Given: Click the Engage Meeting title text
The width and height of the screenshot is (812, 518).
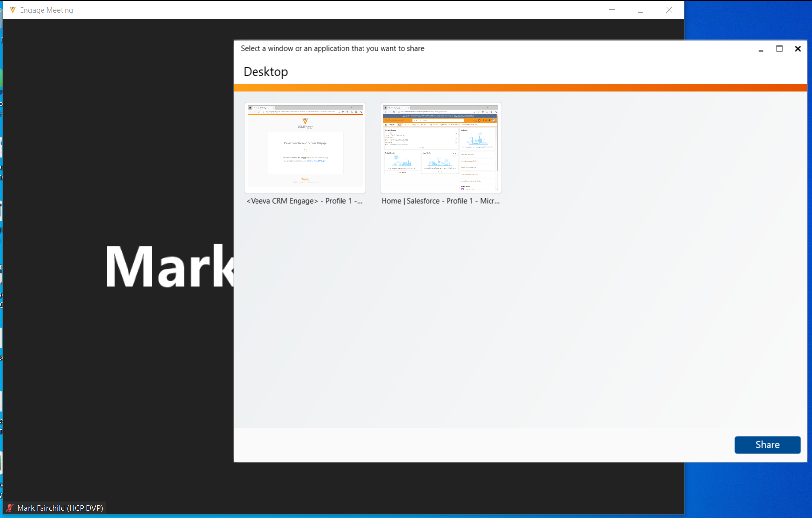Looking at the screenshot, I should 46,10.
